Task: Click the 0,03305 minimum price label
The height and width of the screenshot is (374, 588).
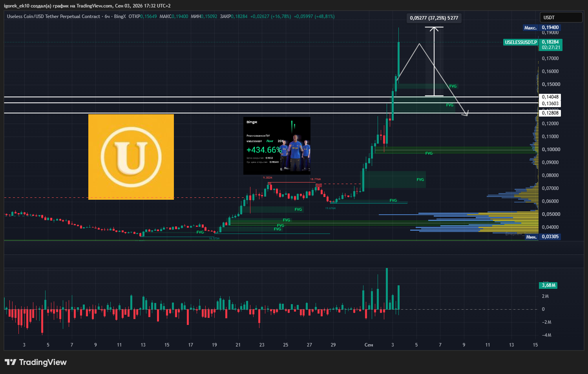Action: 550,237
